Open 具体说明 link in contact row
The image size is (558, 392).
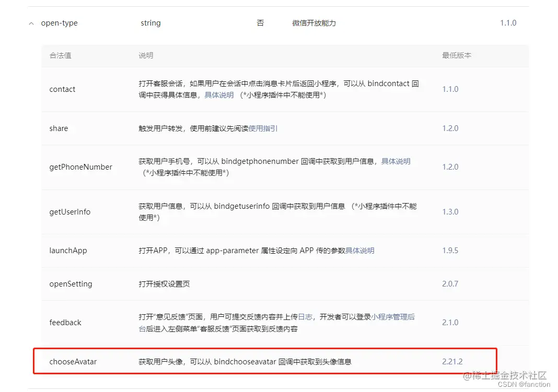(219, 95)
